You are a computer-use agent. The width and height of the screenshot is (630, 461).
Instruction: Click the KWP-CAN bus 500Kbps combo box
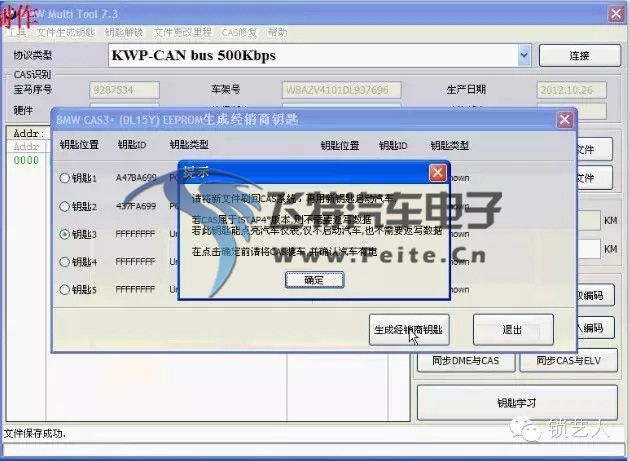(x=319, y=55)
